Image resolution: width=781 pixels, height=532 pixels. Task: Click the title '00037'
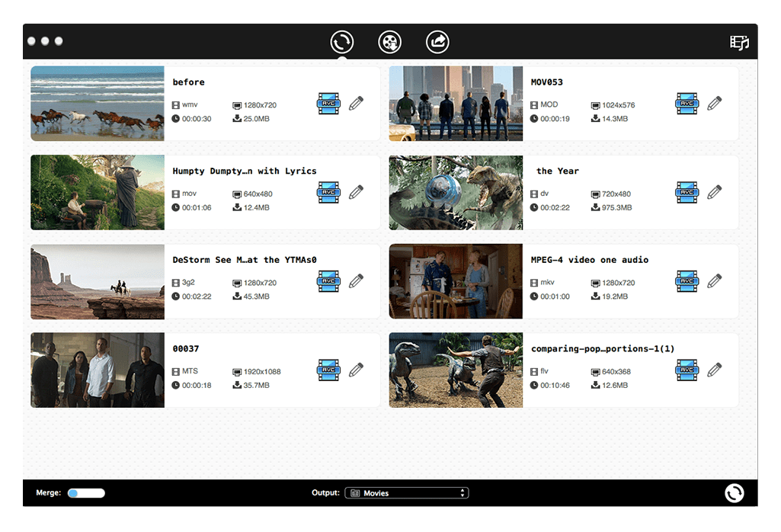click(186, 348)
